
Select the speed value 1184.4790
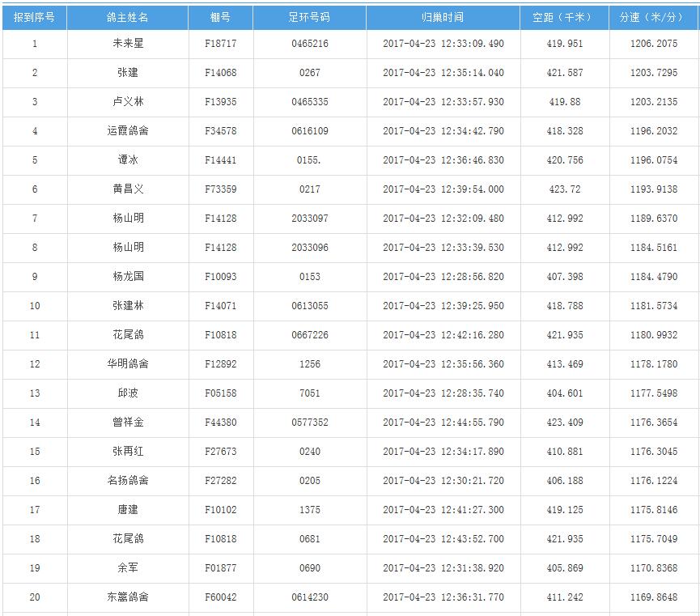coord(654,277)
